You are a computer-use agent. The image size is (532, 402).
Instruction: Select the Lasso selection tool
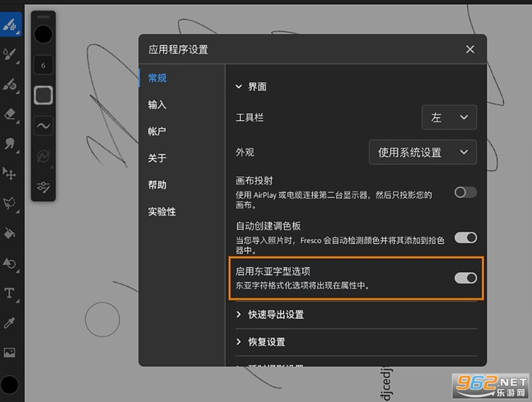[x=10, y=203]
